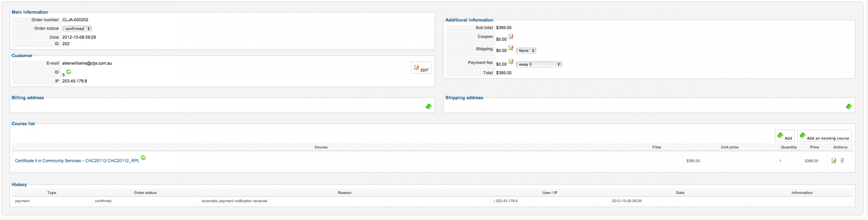
Task: Open the shipping method dropdown showing None
Action: pyautogui.click(x=526, y=51)
